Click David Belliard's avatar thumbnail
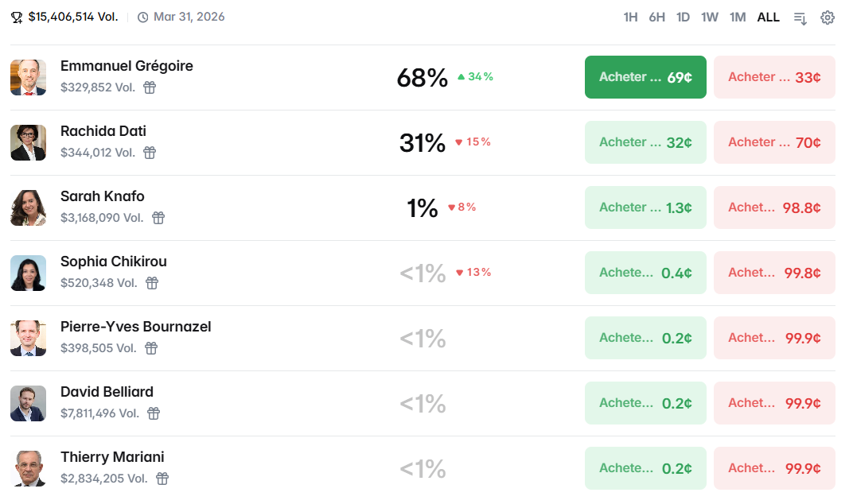 coord(28,403)
